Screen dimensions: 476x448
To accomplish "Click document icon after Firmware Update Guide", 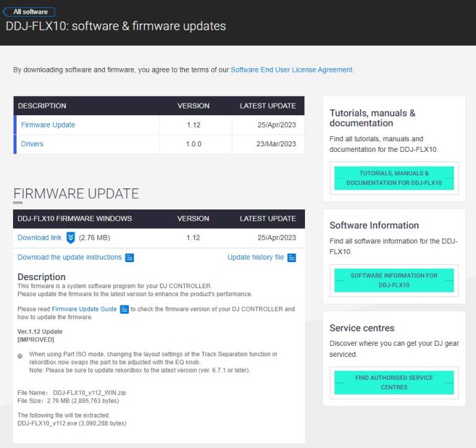I will coord(124,309).
